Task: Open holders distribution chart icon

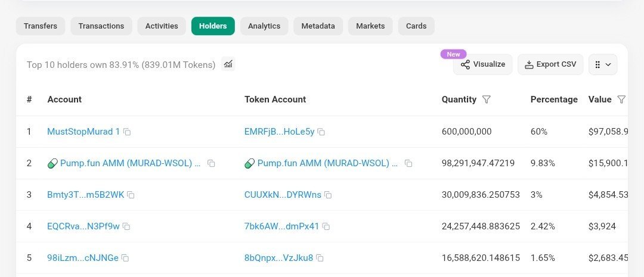Action: coord(228,64)
